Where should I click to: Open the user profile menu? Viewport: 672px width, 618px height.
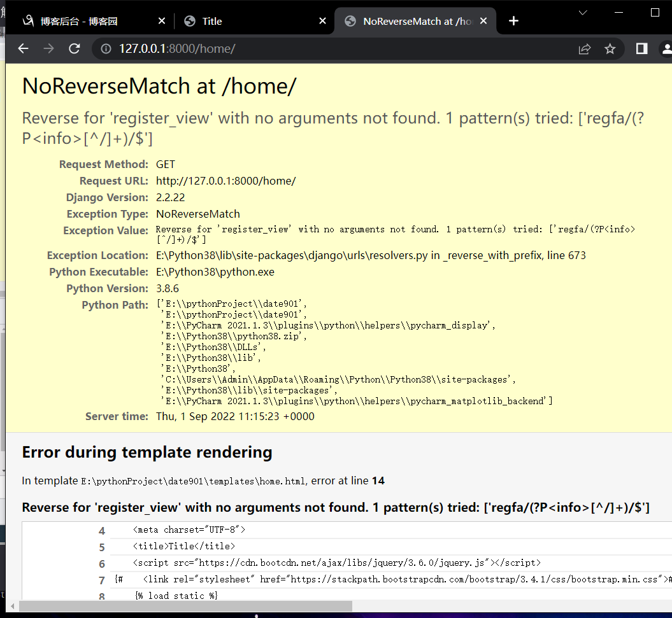(666, 49)
